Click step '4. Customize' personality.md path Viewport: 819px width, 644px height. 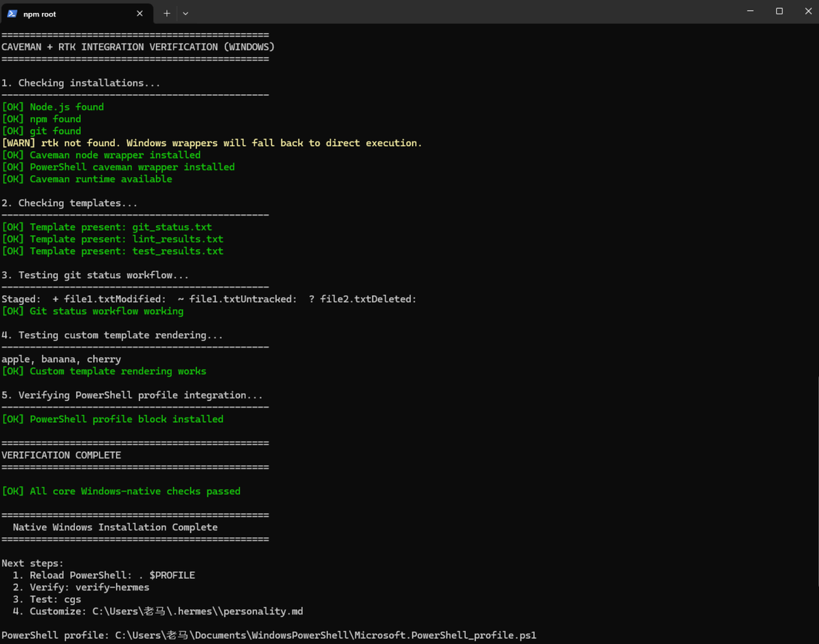(158, 611)
